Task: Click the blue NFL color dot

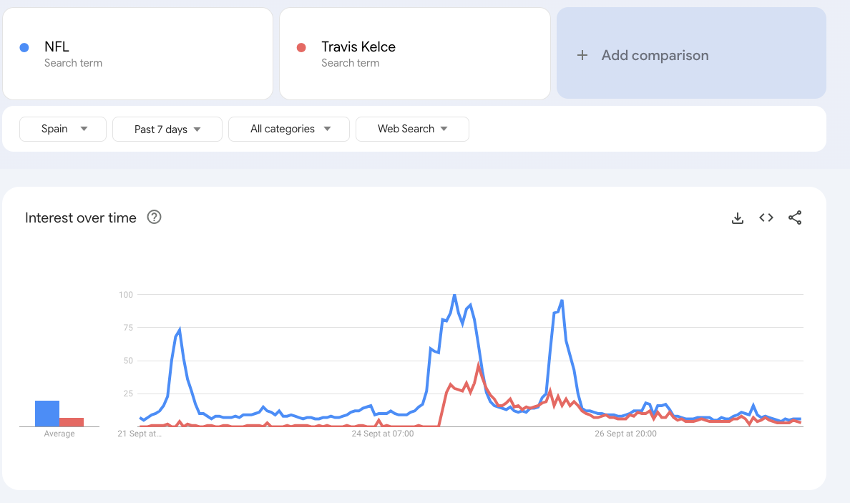Action: click(x=24, y=48)
